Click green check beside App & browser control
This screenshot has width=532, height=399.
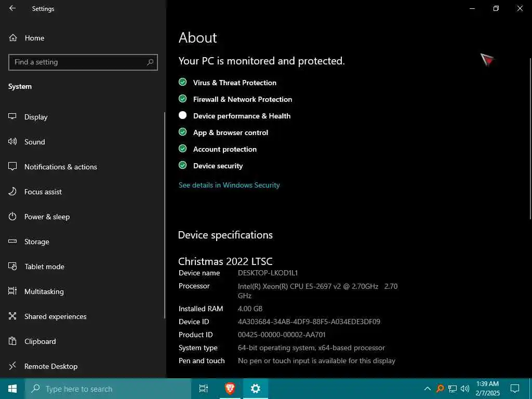182,132
